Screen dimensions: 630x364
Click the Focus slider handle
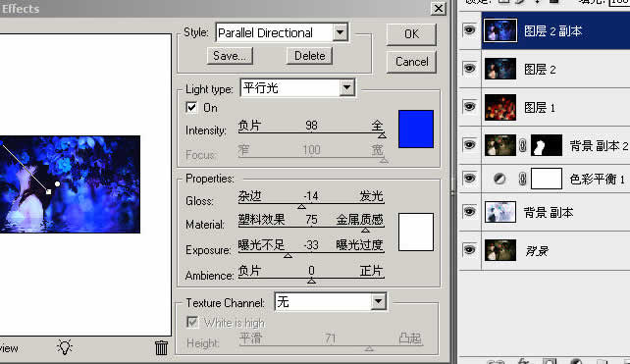pos(384,160)
